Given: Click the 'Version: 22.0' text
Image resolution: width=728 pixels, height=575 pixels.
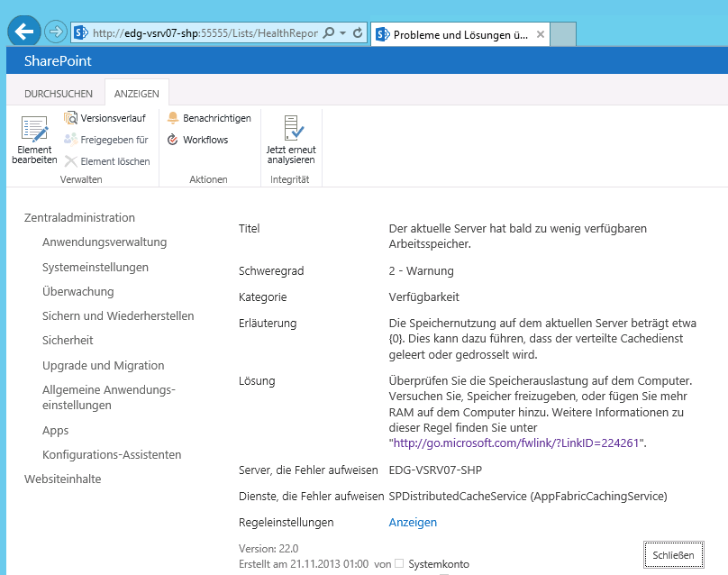Looking at the screenshot, I should pyautogui.click(x=268, y=549).
